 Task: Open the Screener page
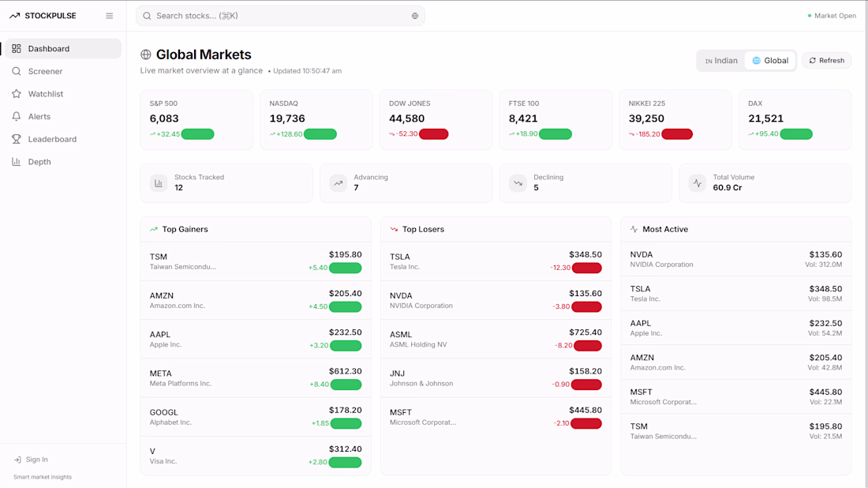coord(62,71)
